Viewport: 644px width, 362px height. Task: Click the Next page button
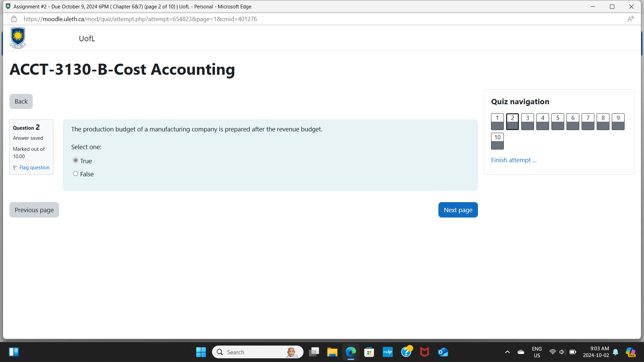[x=458, y=210]
